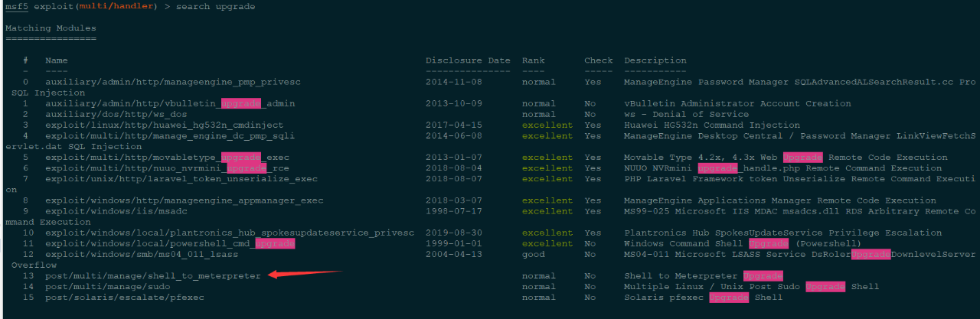This screenshot has width=980, height=319.
Task: Click the Check column header
Action: coord(598,60)
